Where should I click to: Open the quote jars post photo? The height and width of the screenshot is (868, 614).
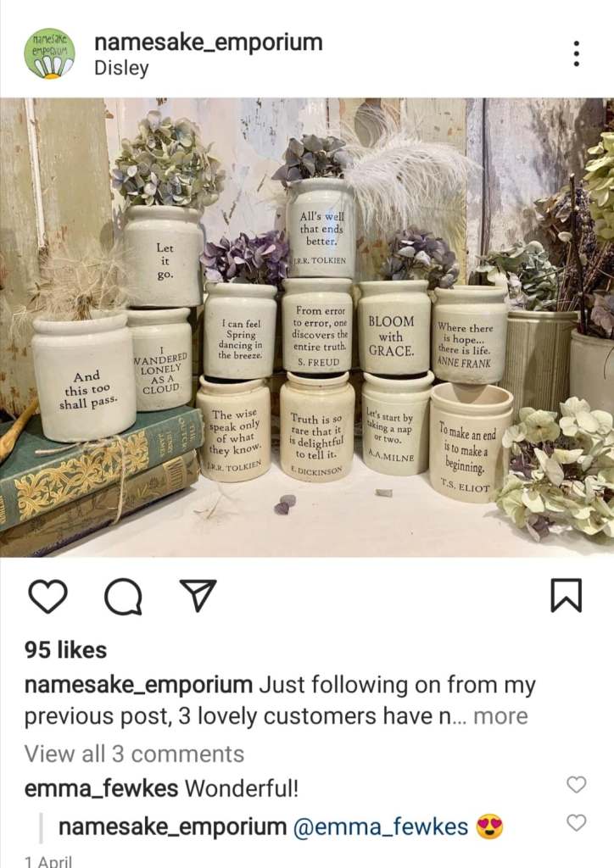pyautogui.click(x=307, y=327)
